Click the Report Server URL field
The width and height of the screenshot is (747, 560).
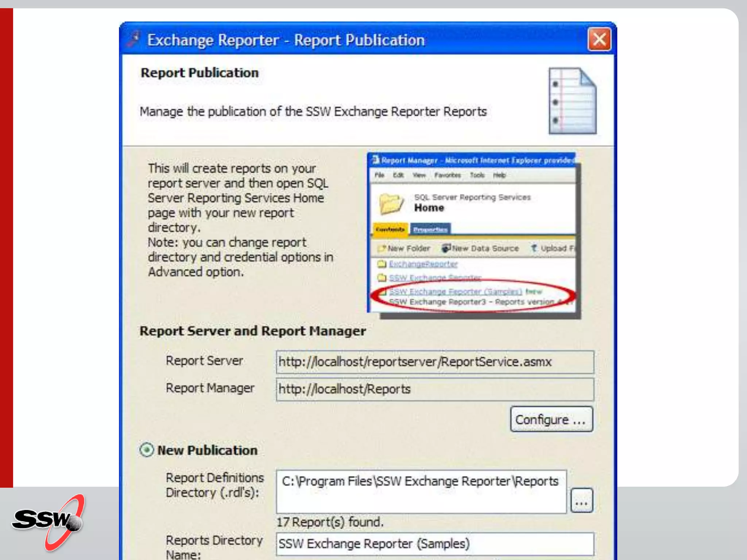[x=434, y=362]
